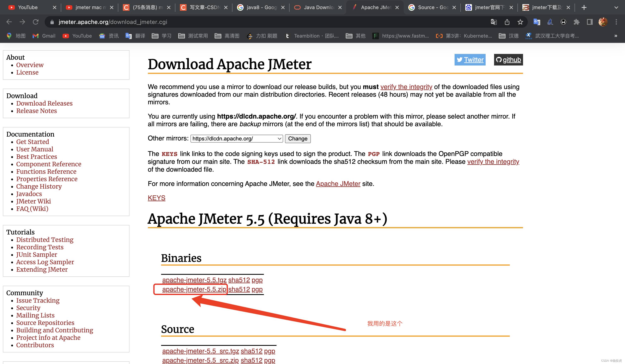Click the browser forward arrow

click(x=22, y=22)
